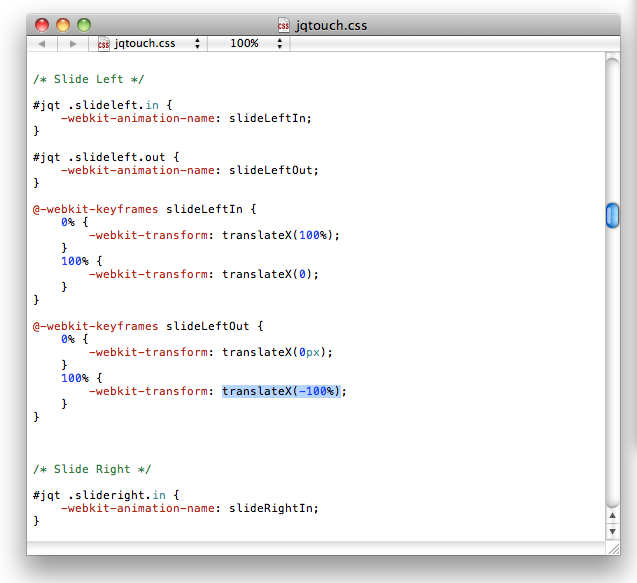Click the CSS file icon in title bar
637x583 pixels.
coord(284,25)
